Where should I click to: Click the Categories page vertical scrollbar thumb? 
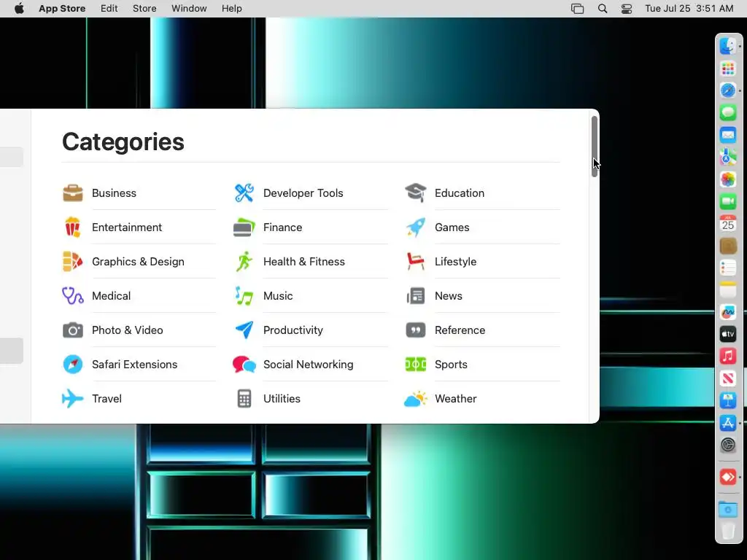point(595,146)
